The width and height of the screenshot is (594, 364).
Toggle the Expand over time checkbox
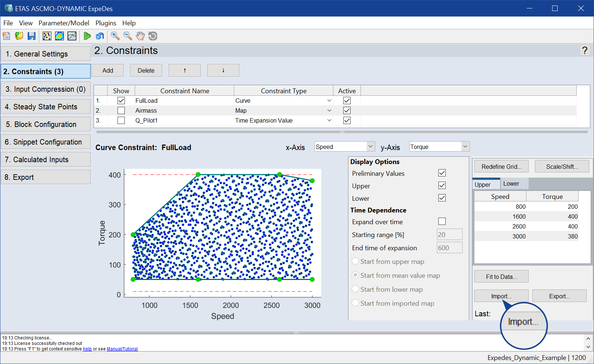pos(442,221)
